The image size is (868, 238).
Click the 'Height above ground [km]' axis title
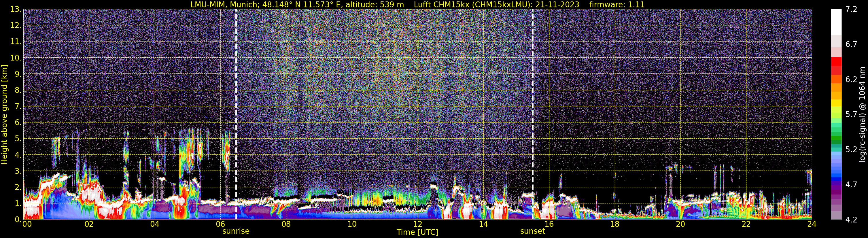(4, 114)
